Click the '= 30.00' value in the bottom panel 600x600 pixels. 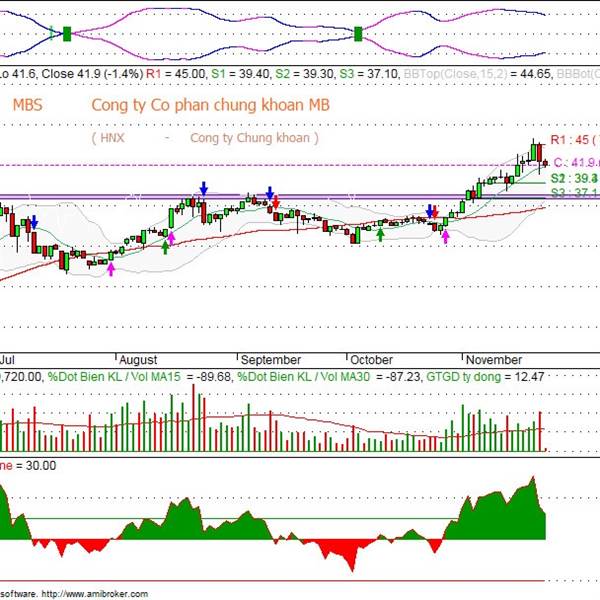click(x=36, y=466)
